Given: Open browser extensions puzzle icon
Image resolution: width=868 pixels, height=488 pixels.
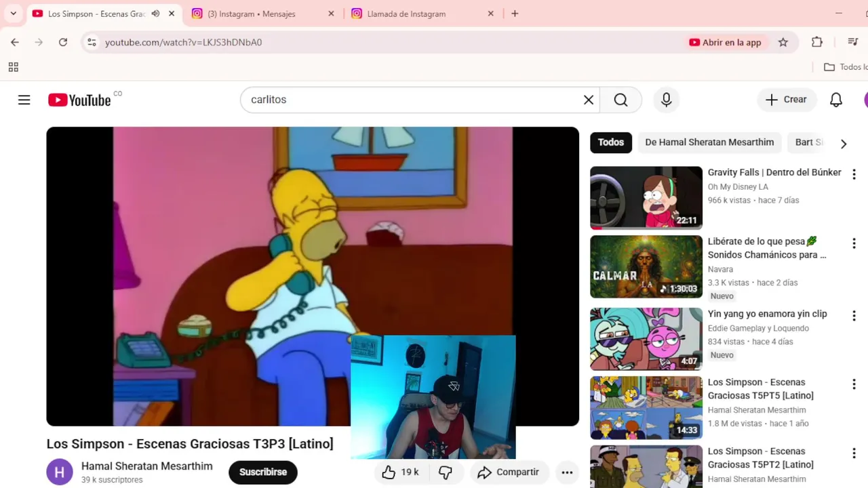Looking at the screenshot, I should tap(817, 42).
